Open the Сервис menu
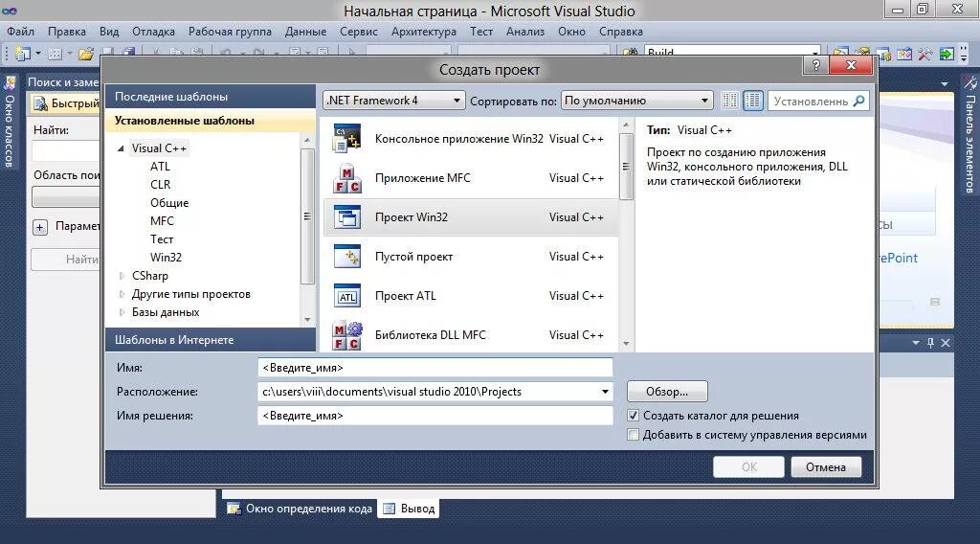The image size is (980, 544). pyautogui.click(x=358, y=32)
